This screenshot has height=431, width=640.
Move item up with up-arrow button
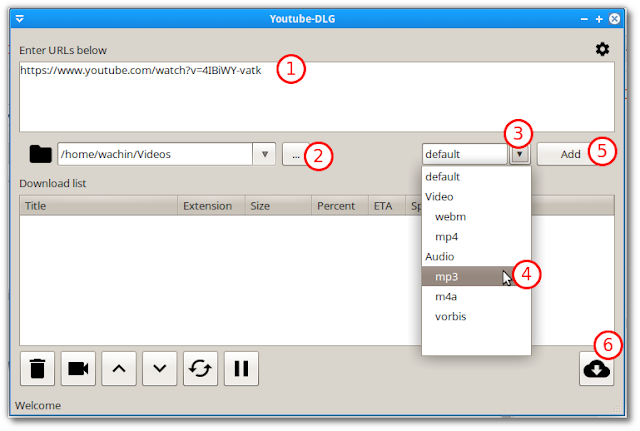click(119, 369)
